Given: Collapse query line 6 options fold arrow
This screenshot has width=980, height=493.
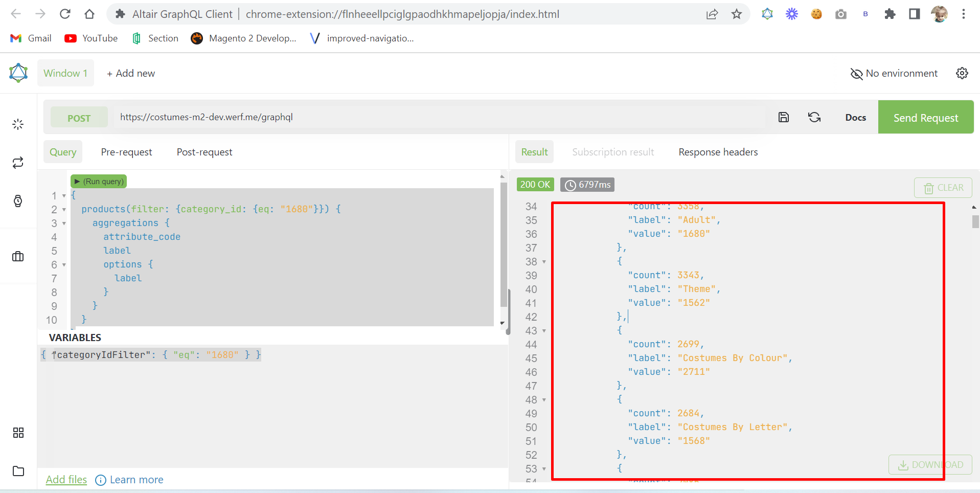Looking at the screenshot, I should click(64, 265).
